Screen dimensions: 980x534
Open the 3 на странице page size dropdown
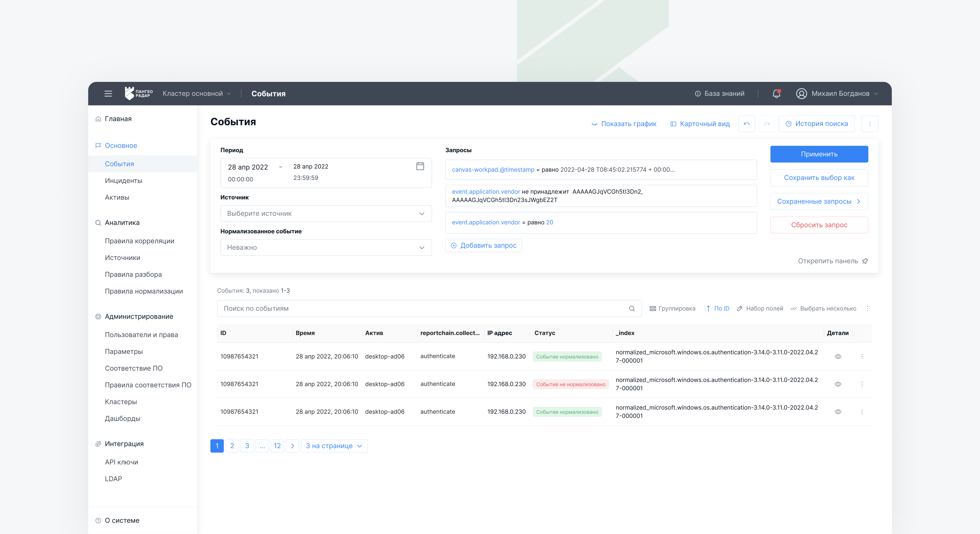[334, 446]
